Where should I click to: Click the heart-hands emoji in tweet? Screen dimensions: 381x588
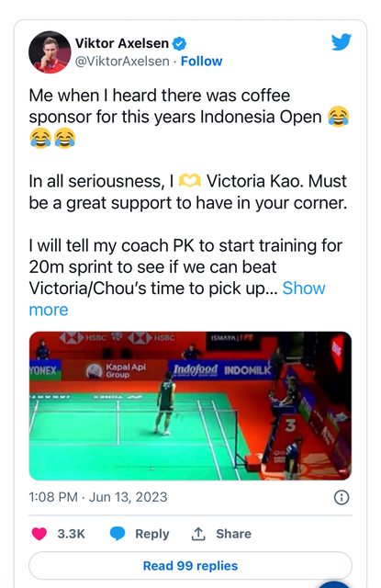click(x=189, y=181)
